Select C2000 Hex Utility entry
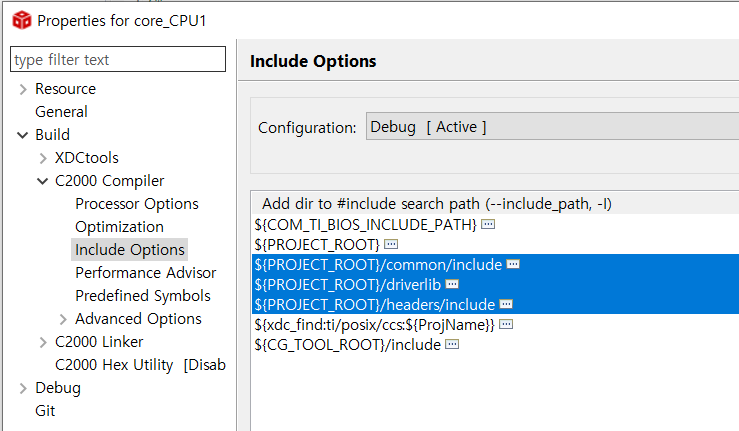This screenshot has width=739, height=431. pyautogui.click(x=140, y=365)
